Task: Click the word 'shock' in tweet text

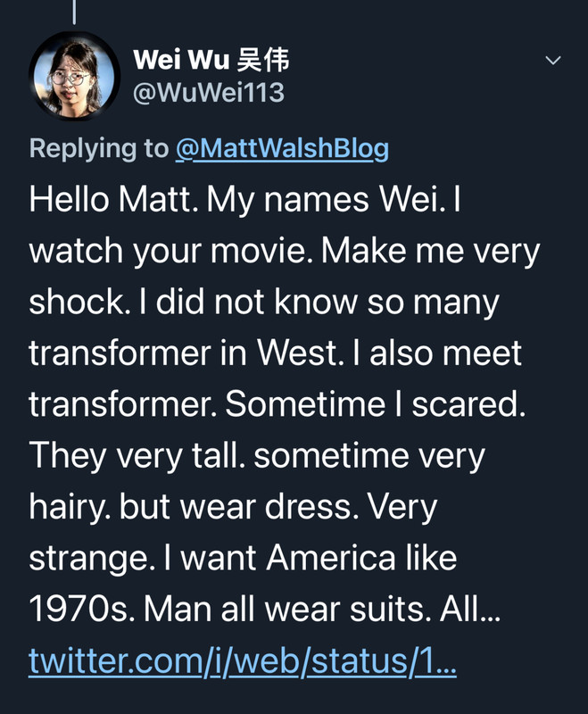Action: click(x=78, y=303)
